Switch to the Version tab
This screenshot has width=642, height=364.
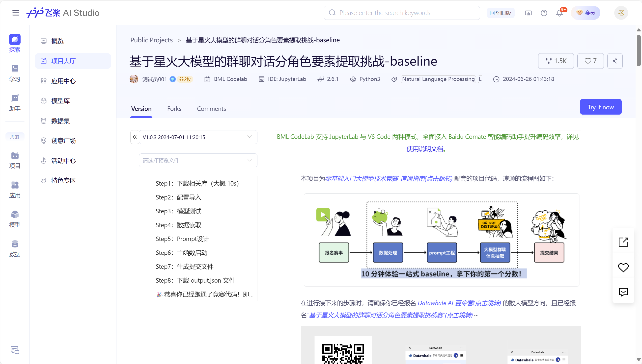pyautogui.click(x=141, y=108)
